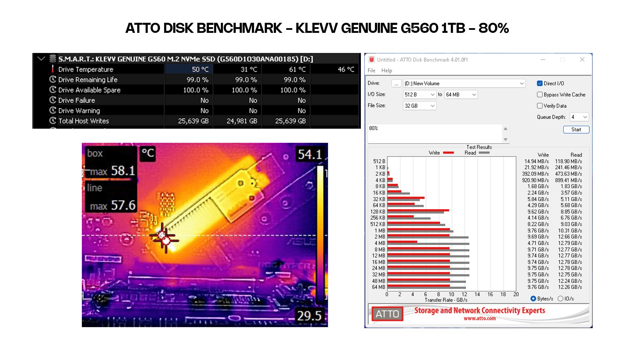The width and height of the screenshot is (644, 362).
Task: Click the description text field containing 80%
Action: coord(435,133)
